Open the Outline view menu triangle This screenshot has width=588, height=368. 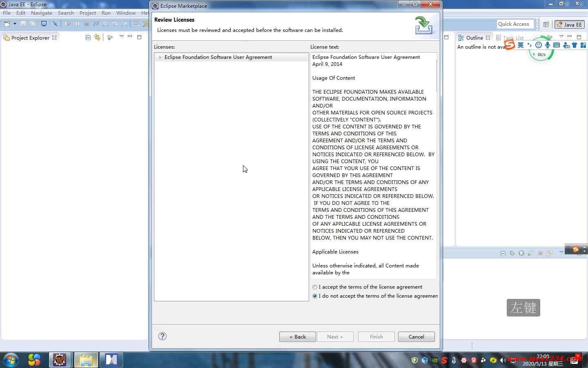tap(561, 36)
